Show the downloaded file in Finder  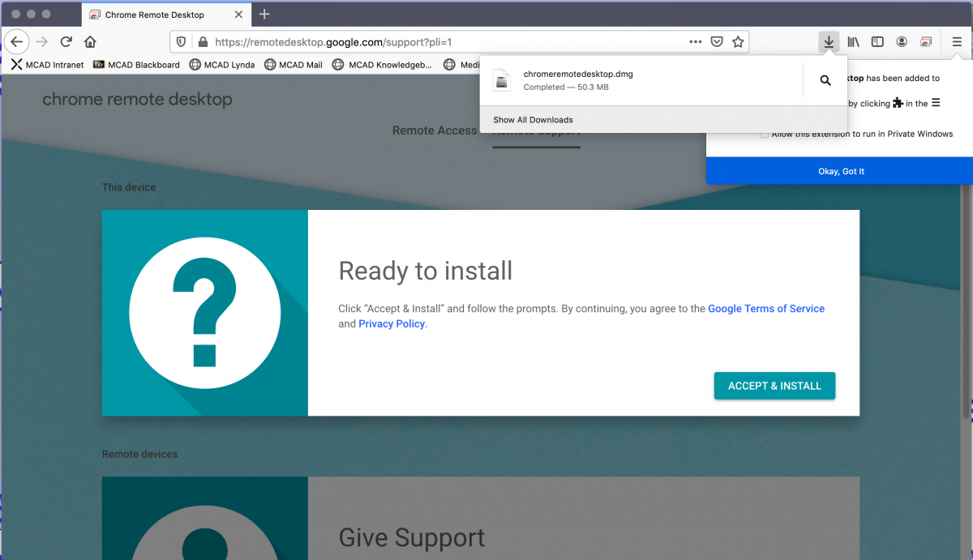point(825,80)
